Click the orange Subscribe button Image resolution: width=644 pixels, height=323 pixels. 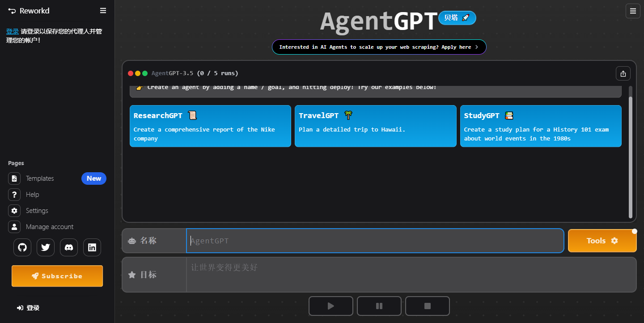point(57,276)
